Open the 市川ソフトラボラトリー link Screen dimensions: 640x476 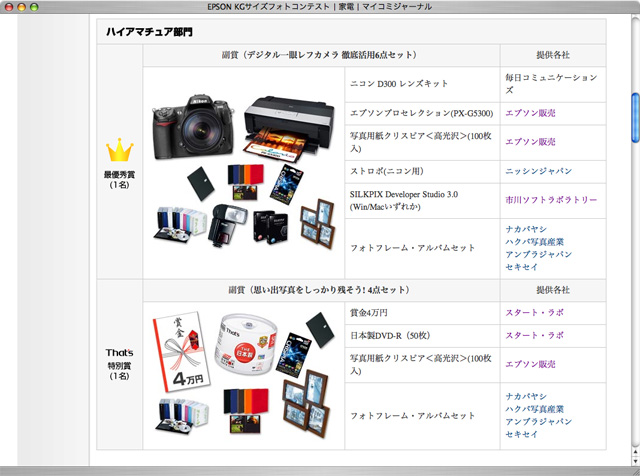(x=551, y=200)
